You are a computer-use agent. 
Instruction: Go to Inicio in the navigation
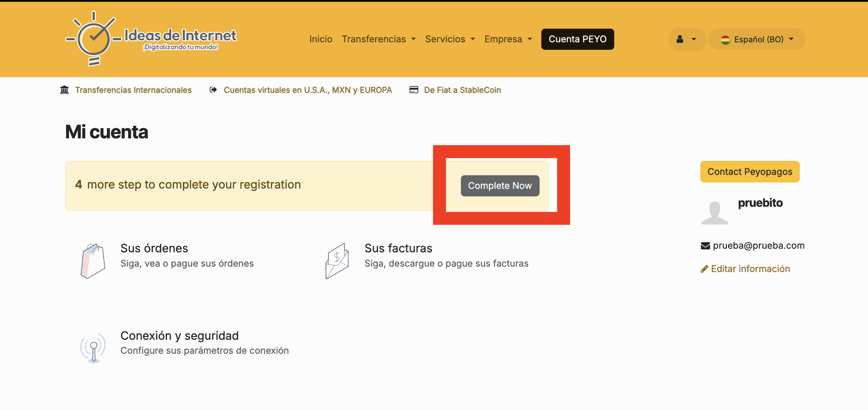pyautogui.click(x=321, y=39)
